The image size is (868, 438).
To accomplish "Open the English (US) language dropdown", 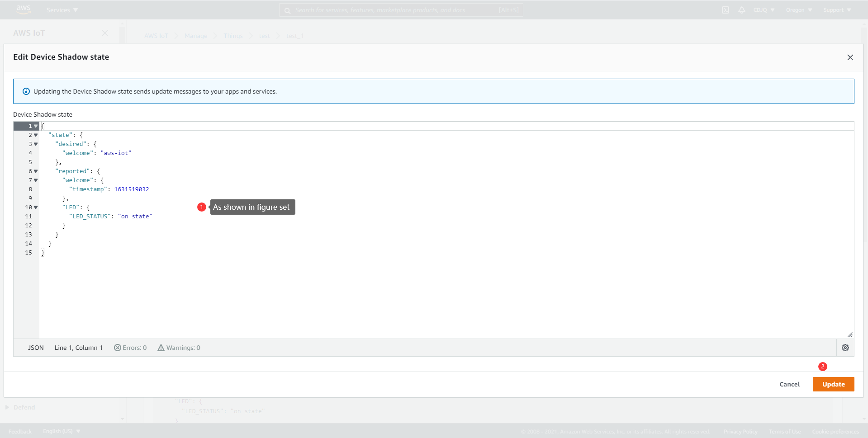I will pyautogui.click(x=62, y=431).
